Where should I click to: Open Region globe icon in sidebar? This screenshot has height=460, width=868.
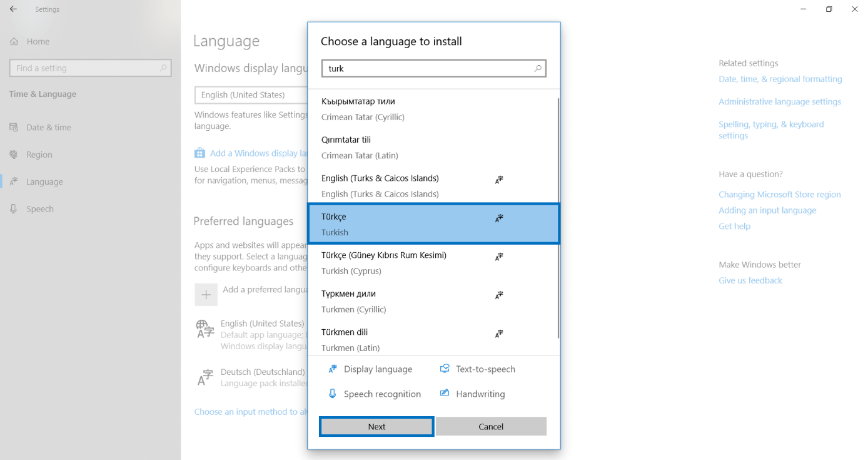point(14,155)
